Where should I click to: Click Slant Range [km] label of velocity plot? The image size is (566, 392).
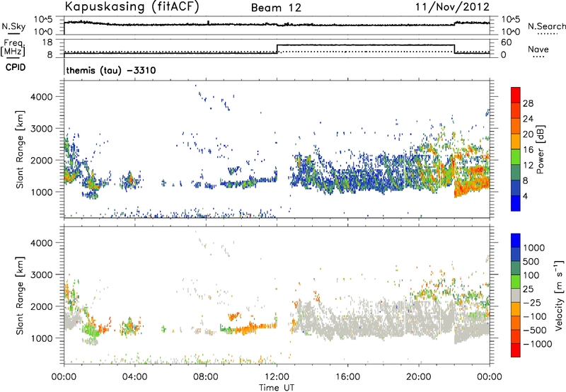click(x=20, y=295)
